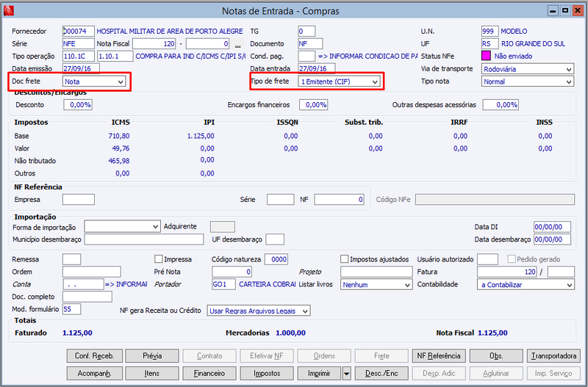Click the NF Referência button
The height and width of the screenshot is (387, 588).
pyautogui.click(x=439, y=356)
